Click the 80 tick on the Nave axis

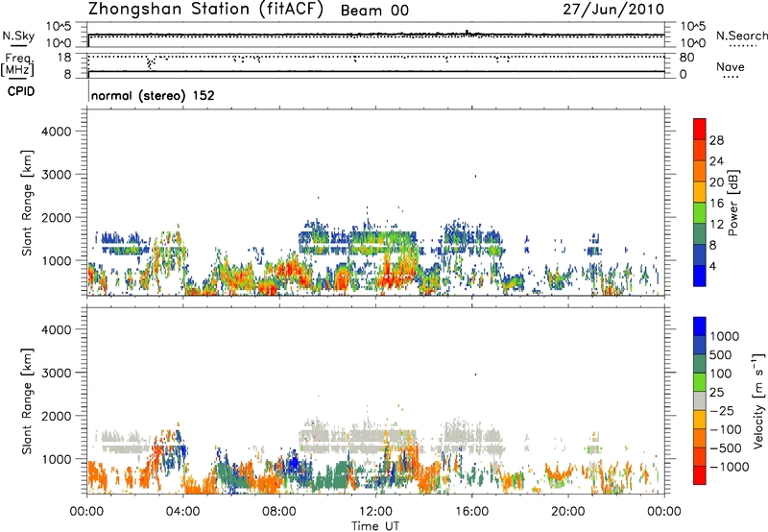coord(687,58)
